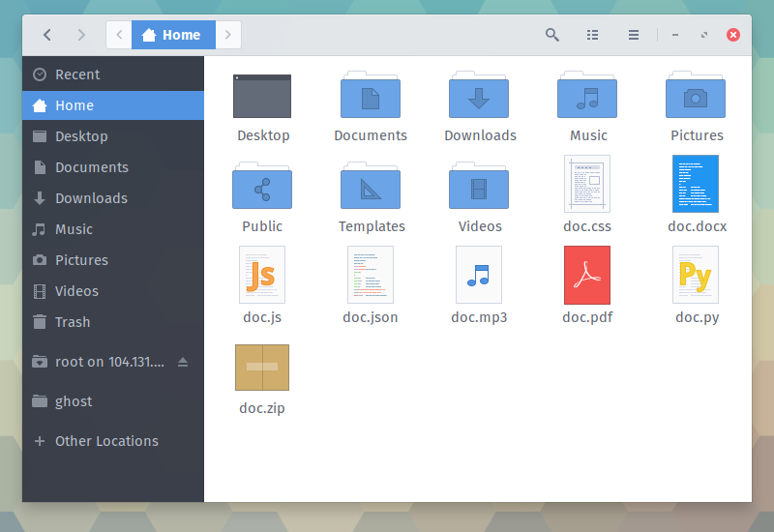Open Recent in the sidebar

click(x=113, y=74)
